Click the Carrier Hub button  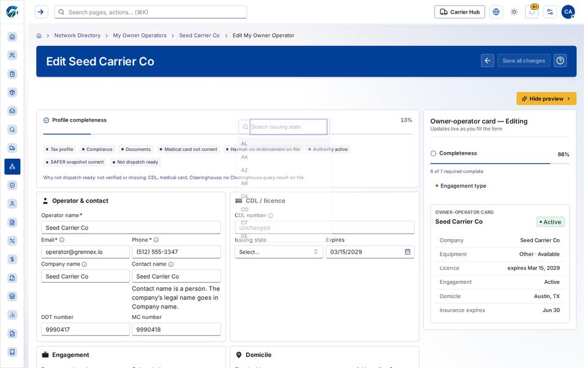point(460,12)
